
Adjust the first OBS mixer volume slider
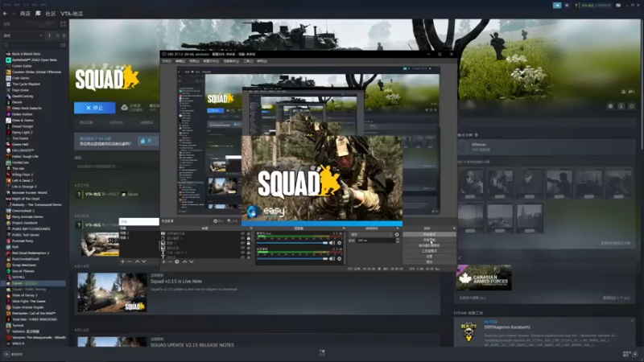(292, 243)
